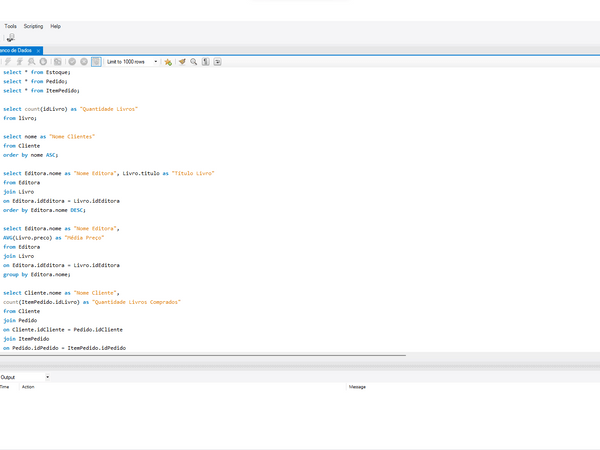Click the editor's horizontal scrollbar
The width and height of the screenshot is (600, 450).
tap(200, 355)
